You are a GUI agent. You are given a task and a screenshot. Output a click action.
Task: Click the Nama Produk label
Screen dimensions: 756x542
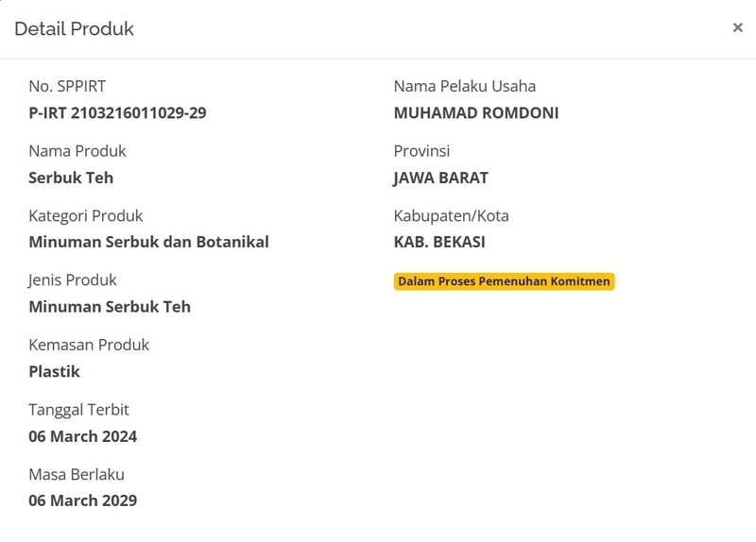[x=77, y=151]
